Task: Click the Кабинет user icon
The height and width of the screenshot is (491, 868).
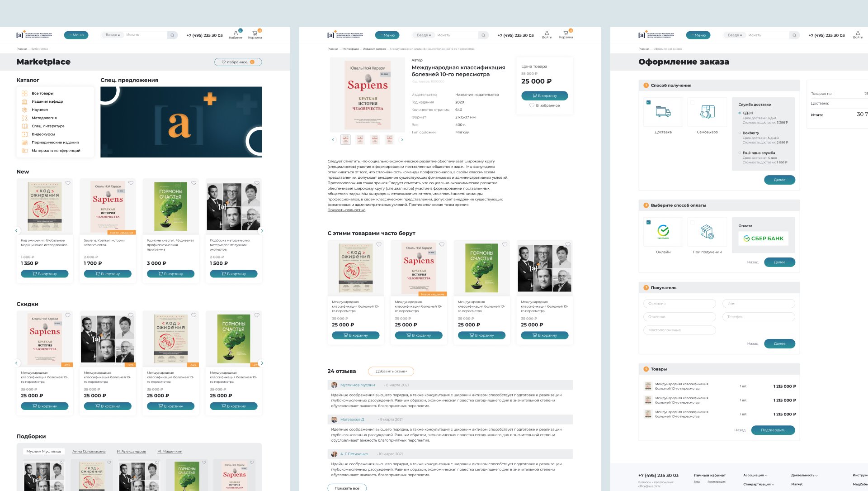Action: (x=236, y=33)
